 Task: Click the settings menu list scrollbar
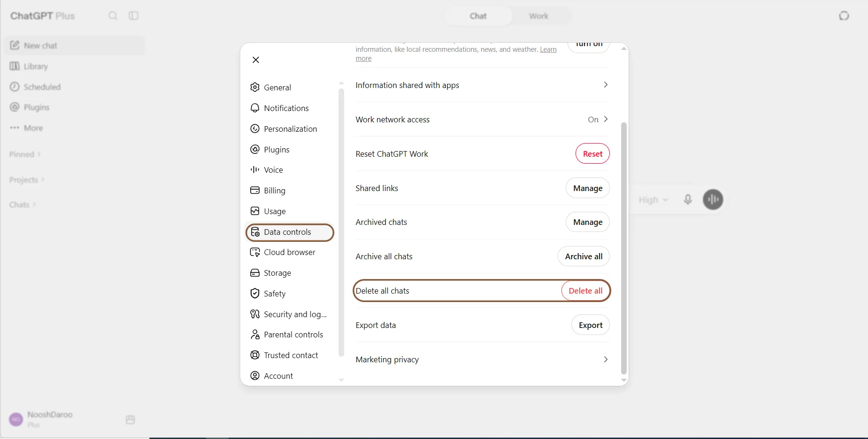click(x=341, y=223)
